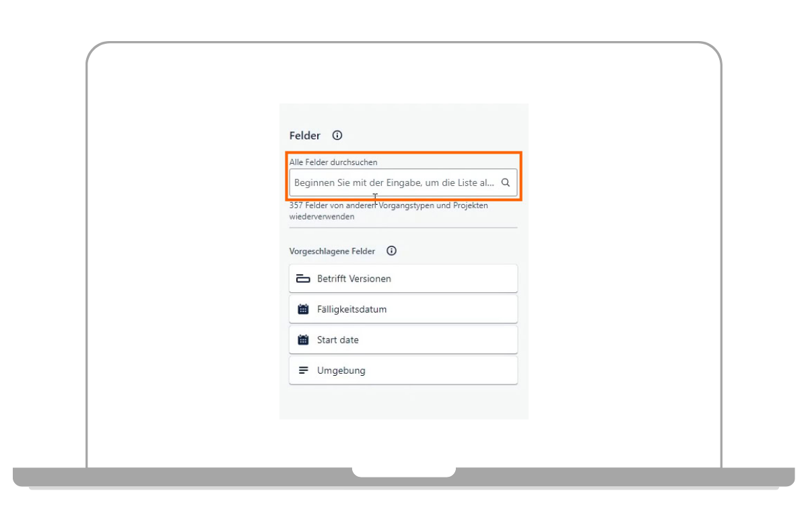
Task: Click empty panel area below Umgebung
Action: click(403, 402)
